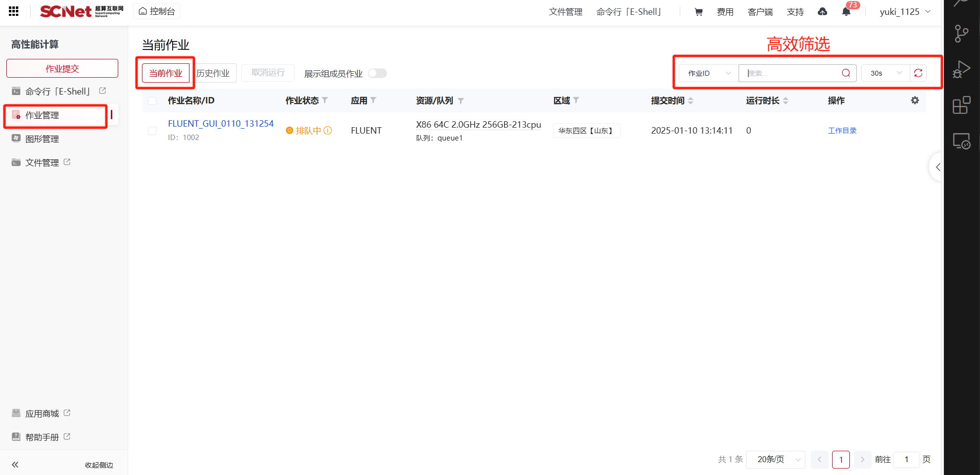Viewport: 980px width, 475px height.
Task: Open the notification bell icon
Action: coord(846,12)
